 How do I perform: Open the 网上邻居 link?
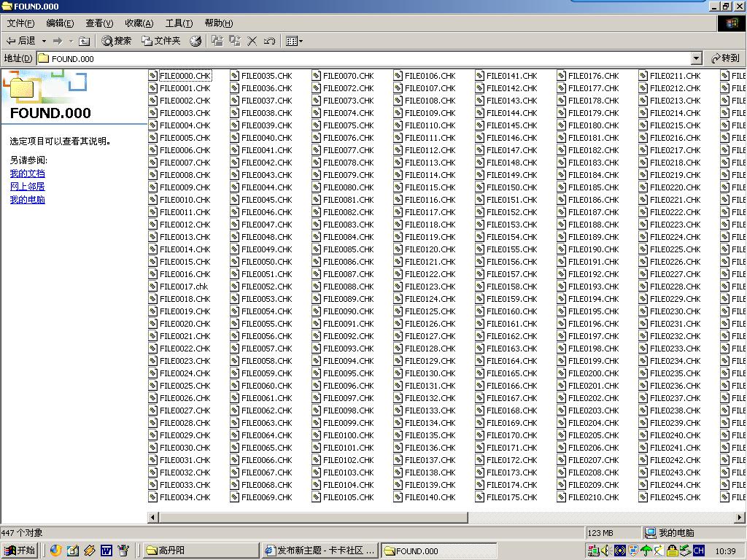pyautogui.click(x=27, y=186)
